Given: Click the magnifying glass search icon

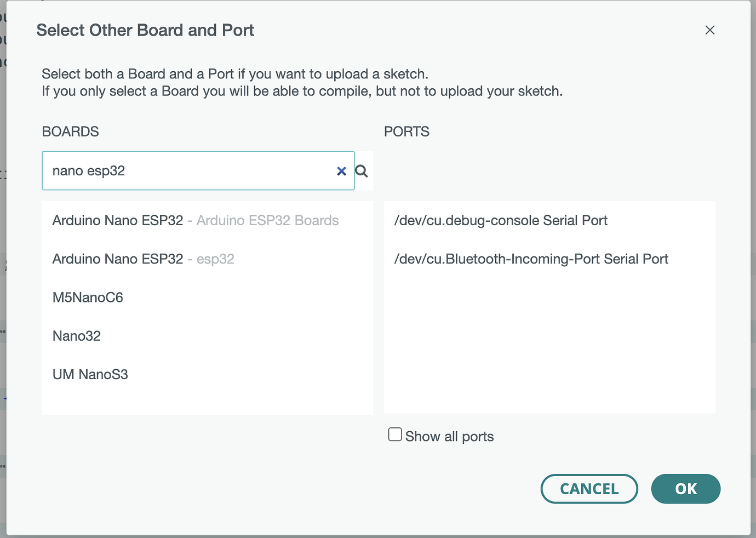Looking at the screenshot, I should point(362,170).
